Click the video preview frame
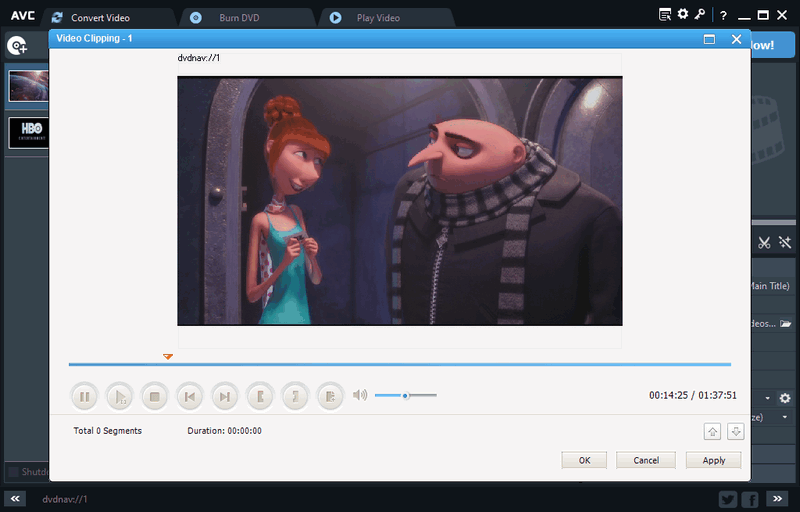This screenshot has height=512, width=800. pos(400,201)
